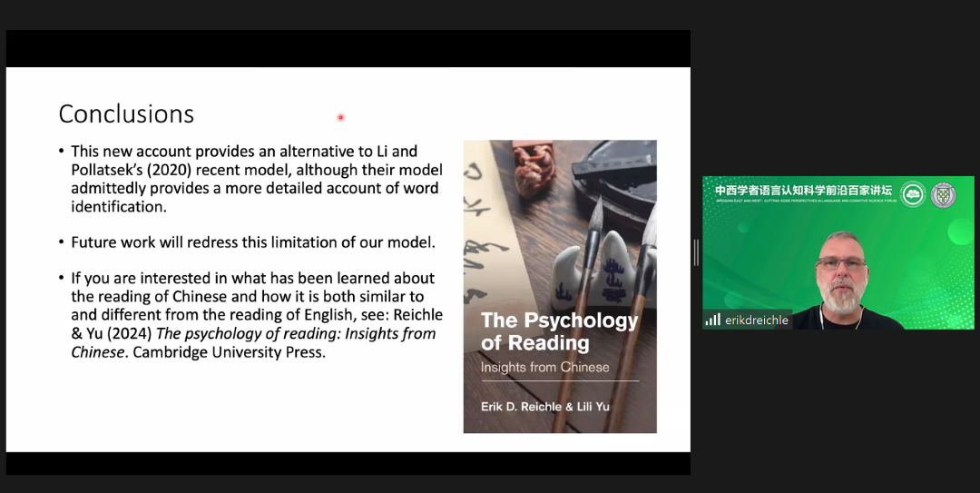Viewport: 980px width, 493px height.
Task: Click the erikdreichle participant name label
Action: 757,320
